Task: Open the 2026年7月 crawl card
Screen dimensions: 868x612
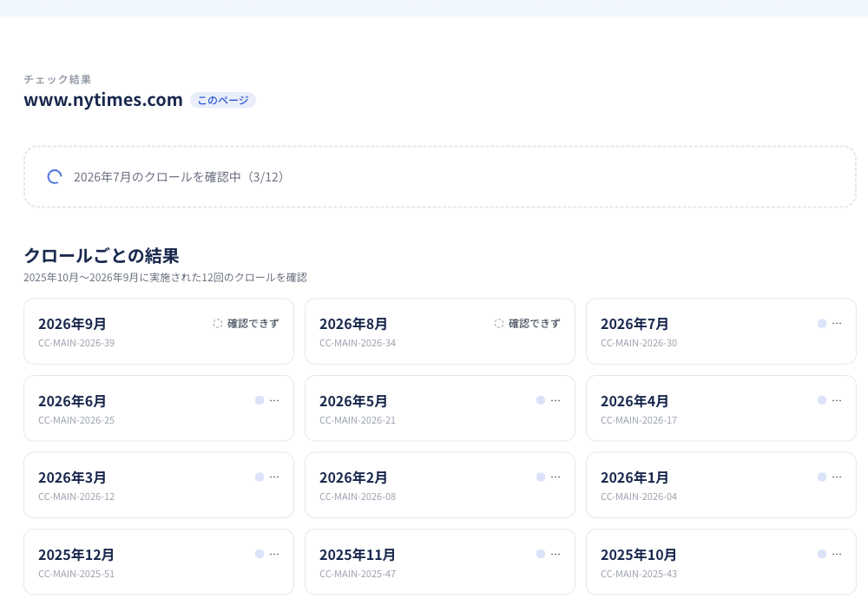Action: (721, 332)
